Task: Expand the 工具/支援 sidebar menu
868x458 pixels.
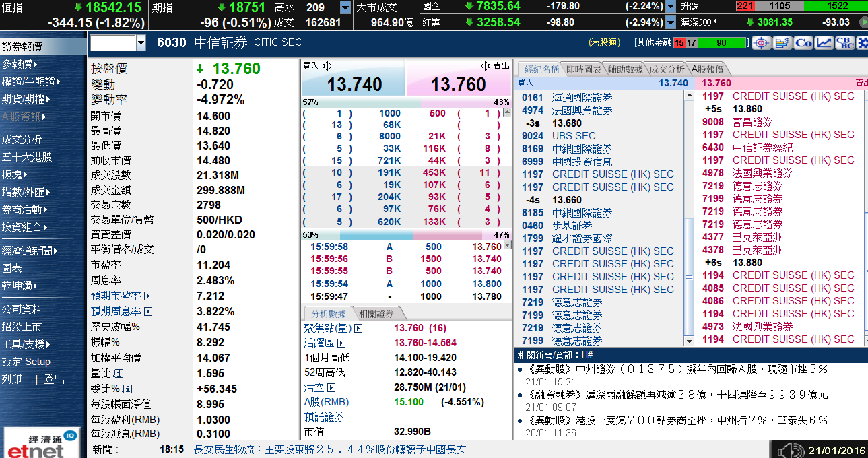Action: tap(26, 344)
